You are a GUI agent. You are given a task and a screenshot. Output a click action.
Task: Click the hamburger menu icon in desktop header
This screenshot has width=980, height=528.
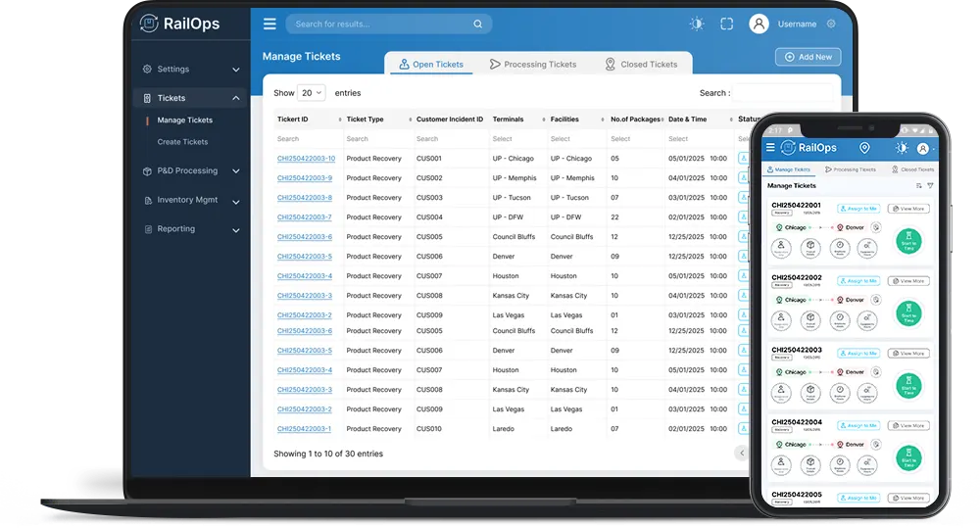click(x=269, y=24)
